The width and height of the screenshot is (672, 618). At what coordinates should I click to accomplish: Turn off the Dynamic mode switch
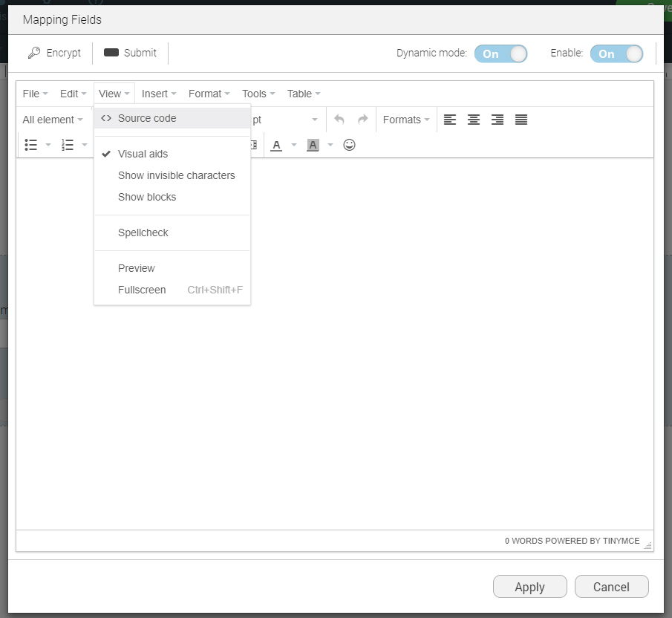tap(501, 53)
